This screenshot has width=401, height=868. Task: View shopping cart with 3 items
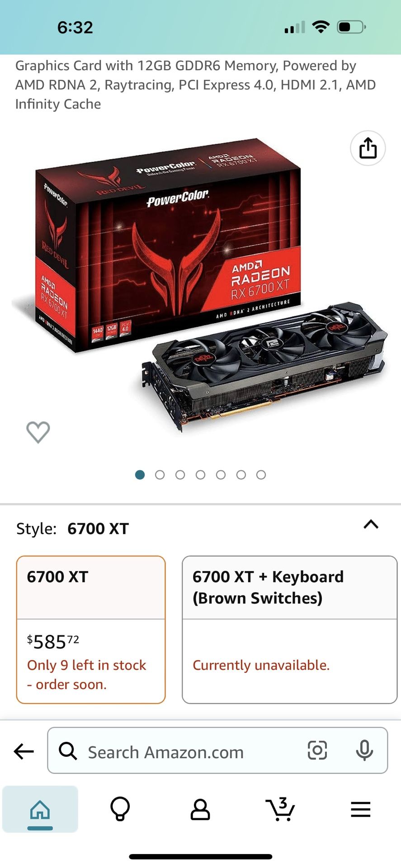pyautogui.click(x=280, y=809)
